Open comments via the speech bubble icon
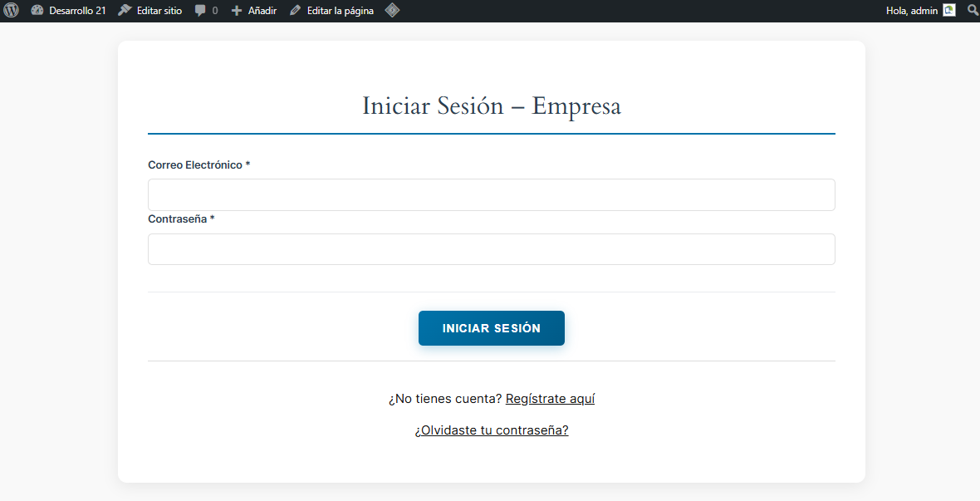The image size is (980, 501). click(x=200, y=11)
